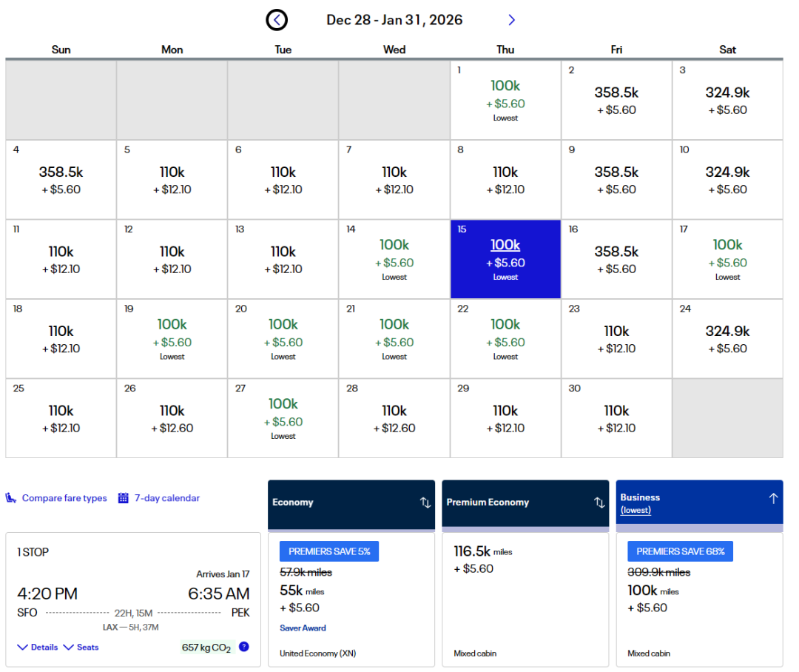Screen dimensions: 799x672
Task: Go to the previous month using left arrow
Action: click(x=277, y=20)
